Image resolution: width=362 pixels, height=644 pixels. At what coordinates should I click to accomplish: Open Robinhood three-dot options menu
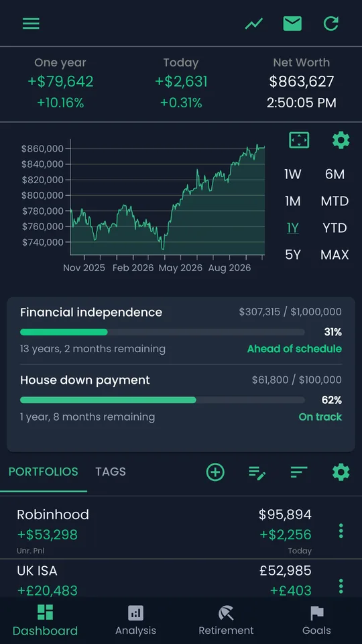click(x=341, y=531)
